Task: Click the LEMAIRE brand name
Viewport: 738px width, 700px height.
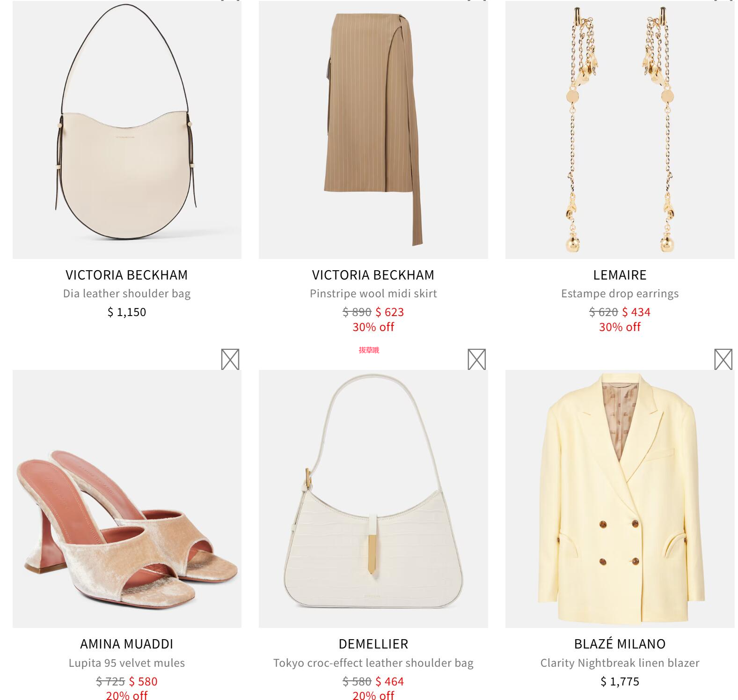Action: (620, 275)
